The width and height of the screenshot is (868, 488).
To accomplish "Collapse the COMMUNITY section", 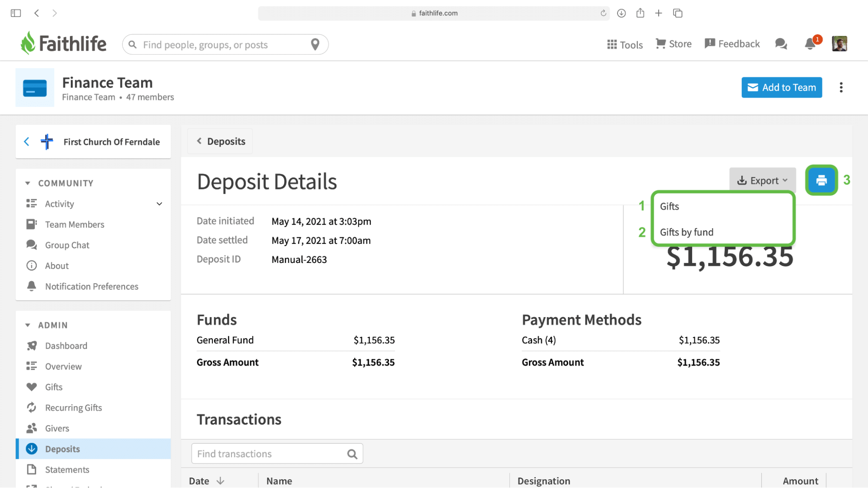I will click(x=28, y=183).
